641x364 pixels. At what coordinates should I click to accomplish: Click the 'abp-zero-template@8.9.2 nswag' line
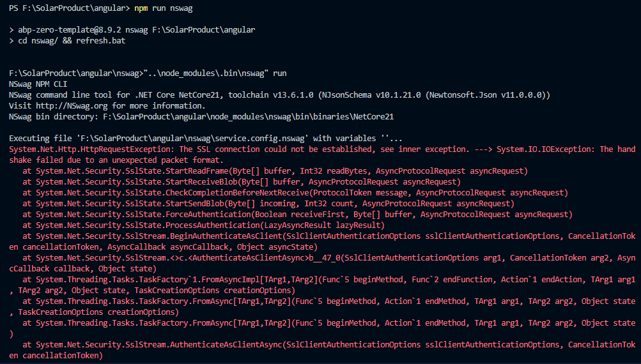click(132, 30)
